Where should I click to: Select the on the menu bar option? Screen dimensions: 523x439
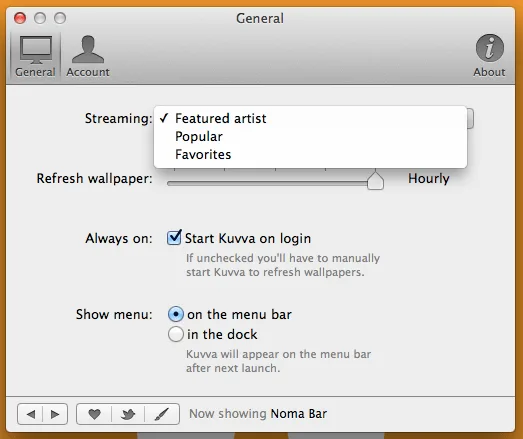click(176, 314)
